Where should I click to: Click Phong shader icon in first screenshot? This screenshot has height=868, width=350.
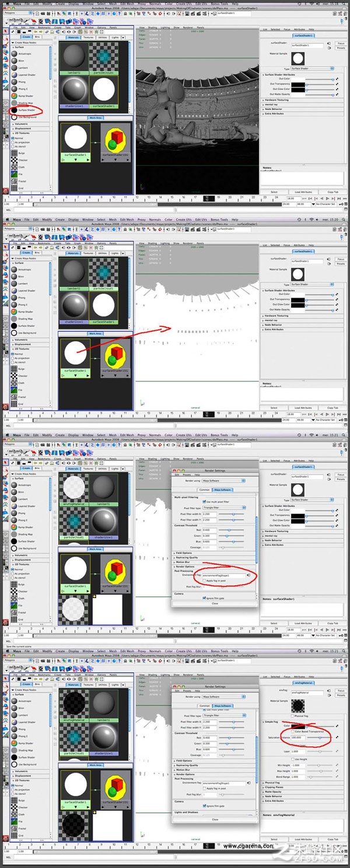[14, 82]
